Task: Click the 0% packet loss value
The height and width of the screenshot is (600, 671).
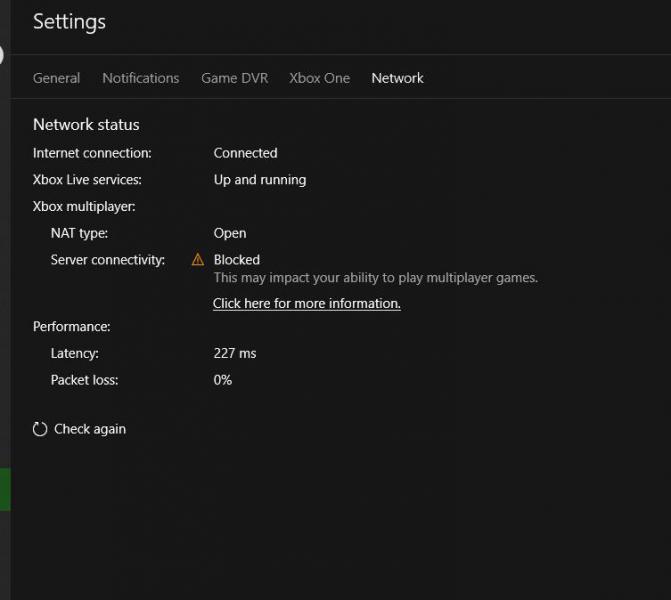Action: 223,380
